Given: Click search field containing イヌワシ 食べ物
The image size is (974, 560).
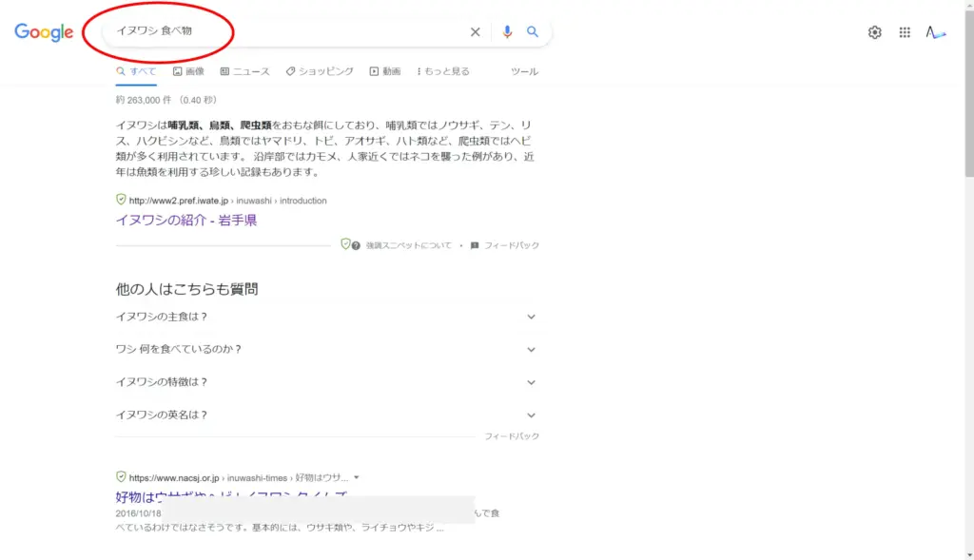Looking at the screenshot, I should point(326,31).
